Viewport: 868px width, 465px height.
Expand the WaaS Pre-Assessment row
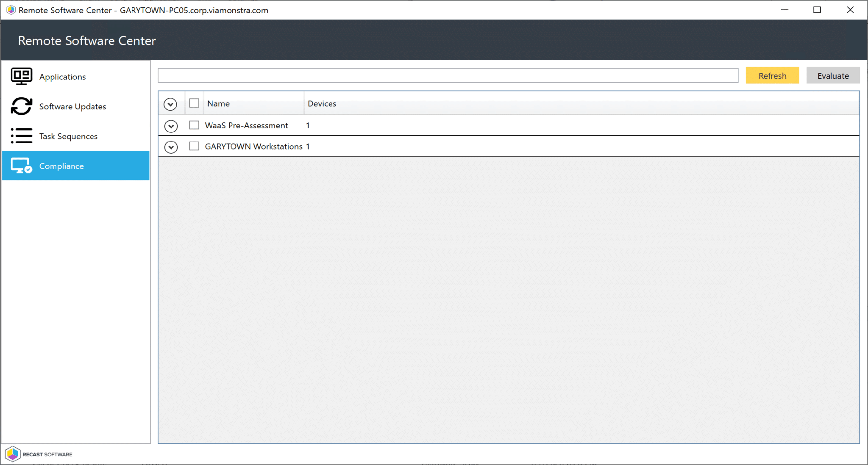click(x=171, y=126)
